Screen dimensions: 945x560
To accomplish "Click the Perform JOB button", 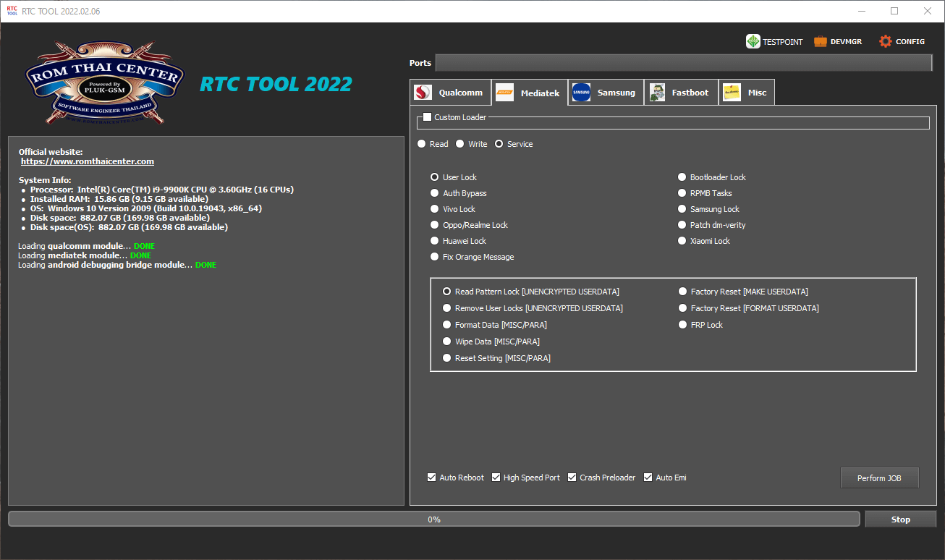I will [x=879, y=478].
